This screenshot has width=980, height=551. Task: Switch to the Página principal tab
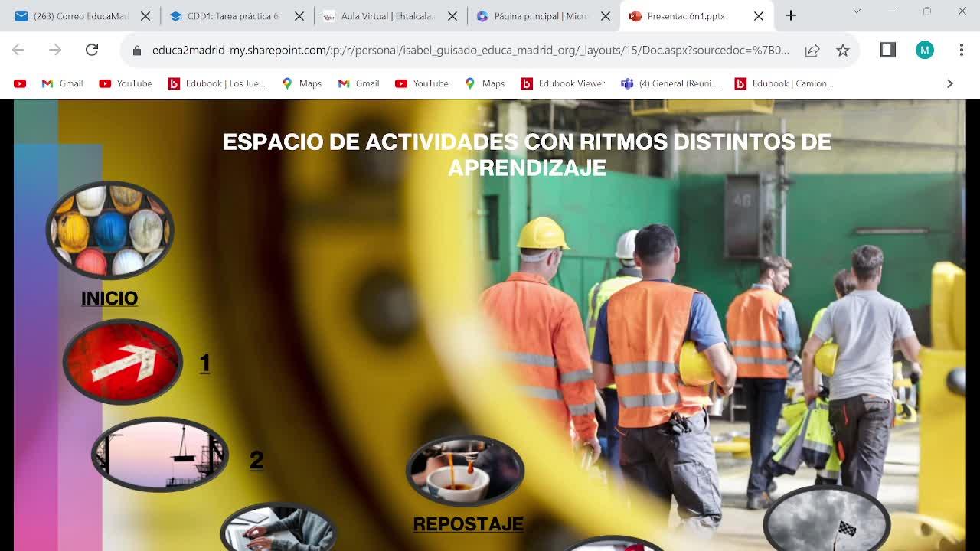544,16
